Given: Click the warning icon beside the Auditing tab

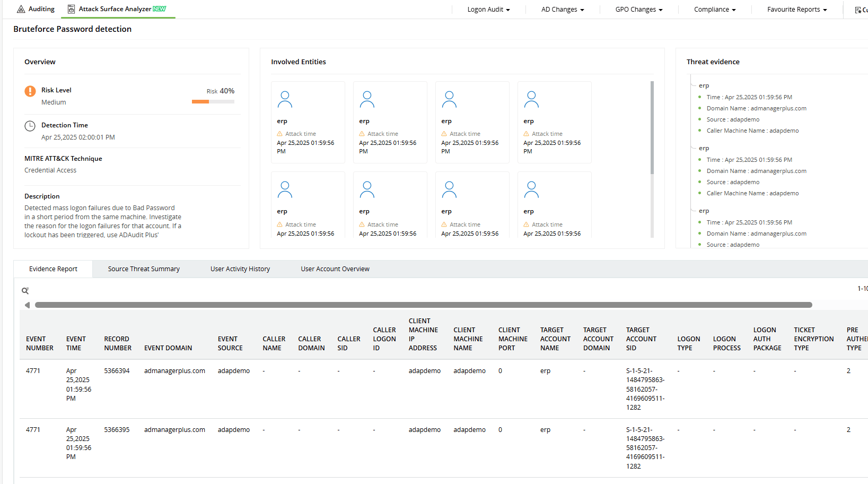Looking at the screenshot, I should coord(20,8).
